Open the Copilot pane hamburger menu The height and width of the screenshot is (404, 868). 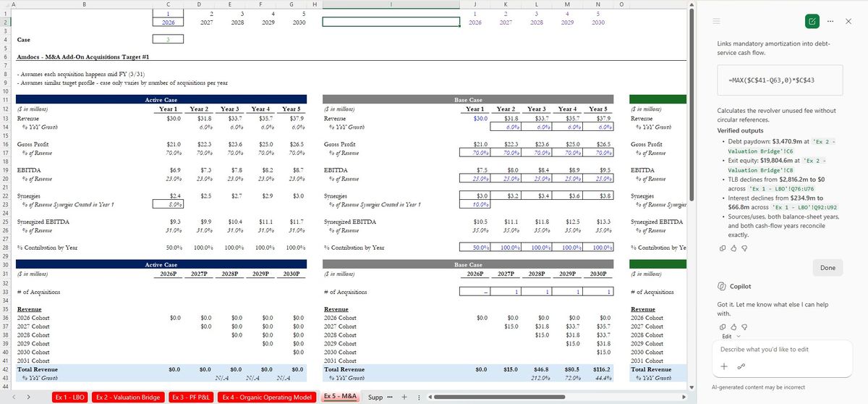tap(717, 22)
